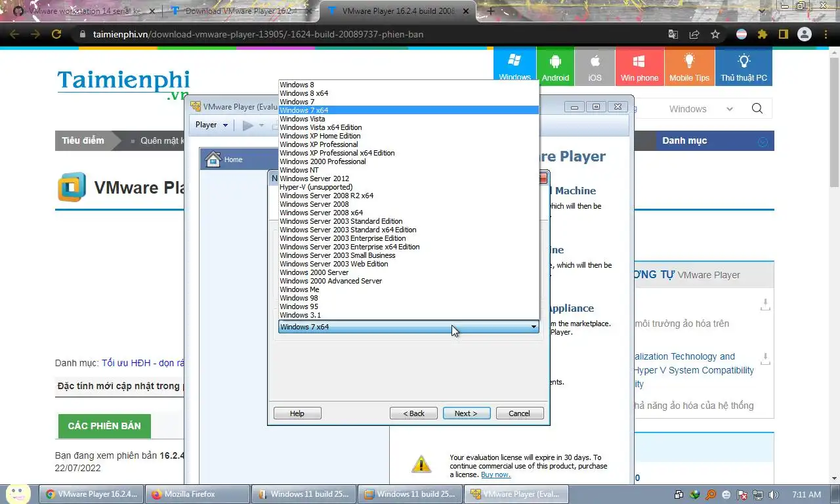Screen dimensions: 840x504
Task: Open the 'Tối ưu HĐH' category link
Action: 143,363
